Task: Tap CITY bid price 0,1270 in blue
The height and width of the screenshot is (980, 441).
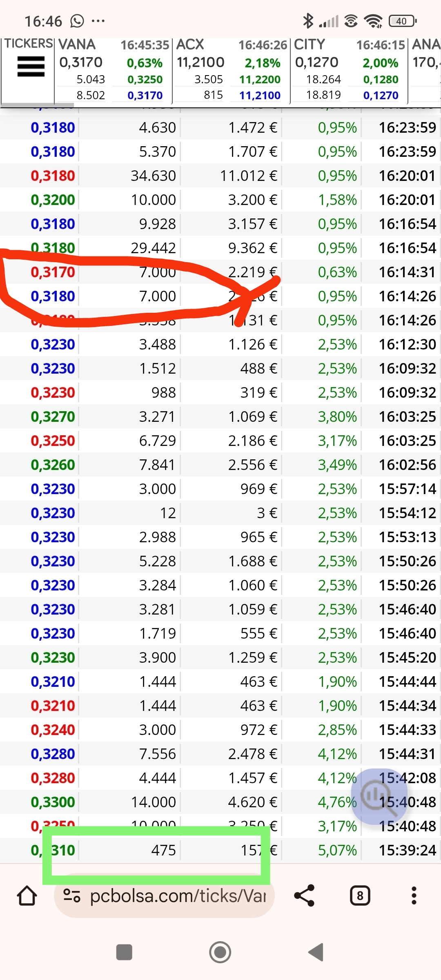Action: pyautogui.click(x=381, y=95)
